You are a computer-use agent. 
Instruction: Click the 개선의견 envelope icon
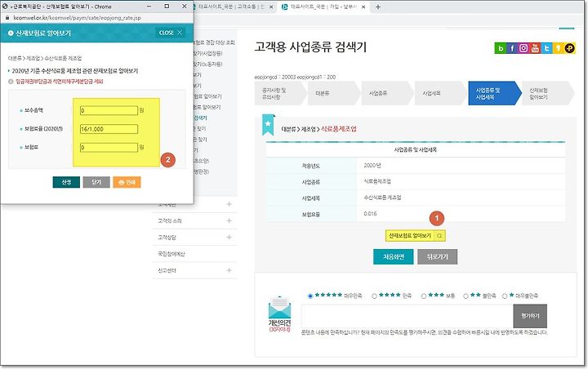point(280,308)
